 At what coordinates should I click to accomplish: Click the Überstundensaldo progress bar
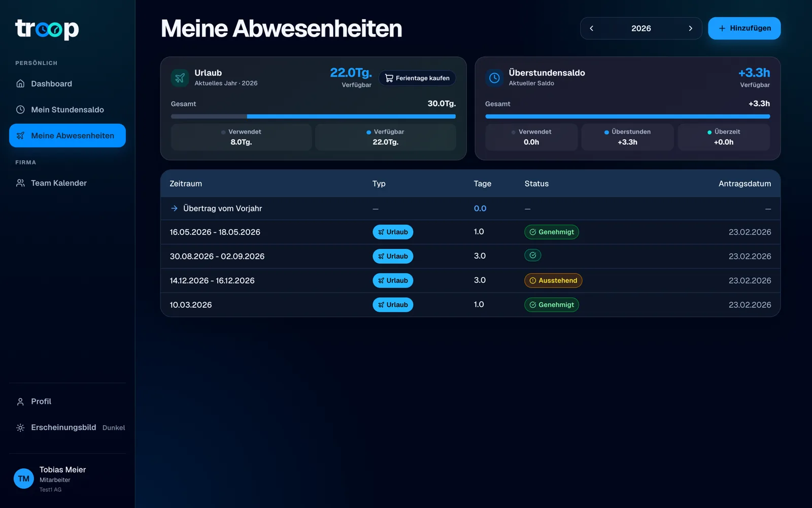(627, 116)
